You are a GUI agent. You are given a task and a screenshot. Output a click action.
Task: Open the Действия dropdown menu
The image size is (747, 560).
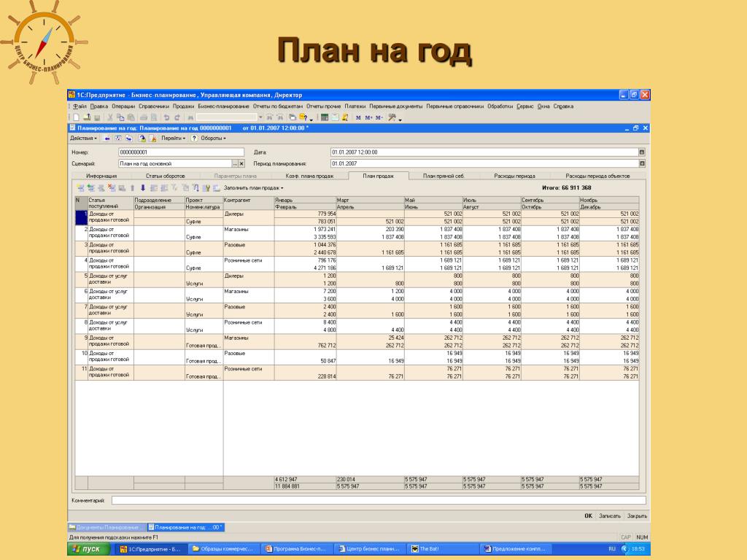point(83,139)
